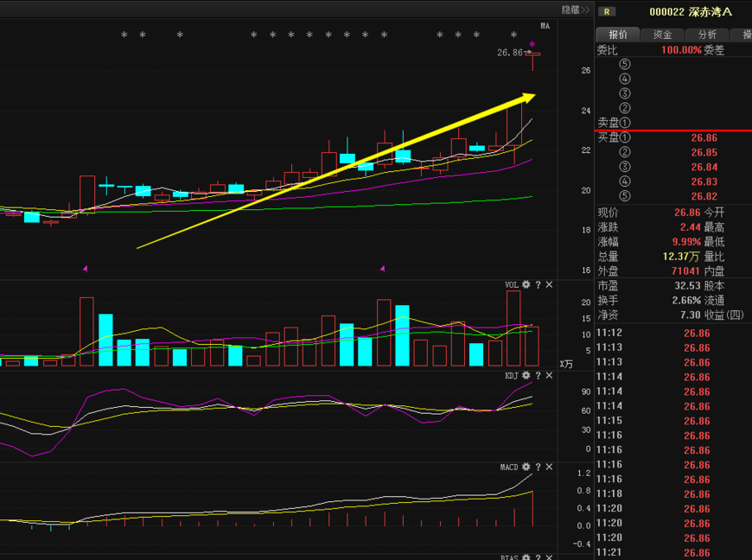
Task: Click the 今开 label
Action: point(714,213)
